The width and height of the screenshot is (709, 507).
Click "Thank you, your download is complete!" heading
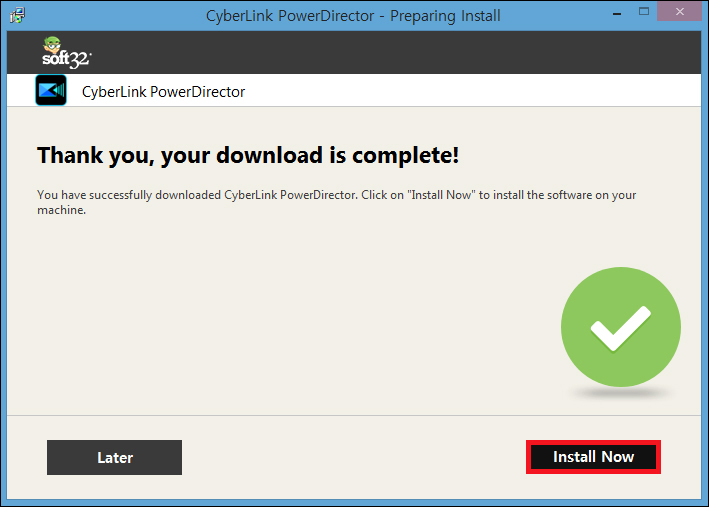pyautogui.click(x=248, y=155)
